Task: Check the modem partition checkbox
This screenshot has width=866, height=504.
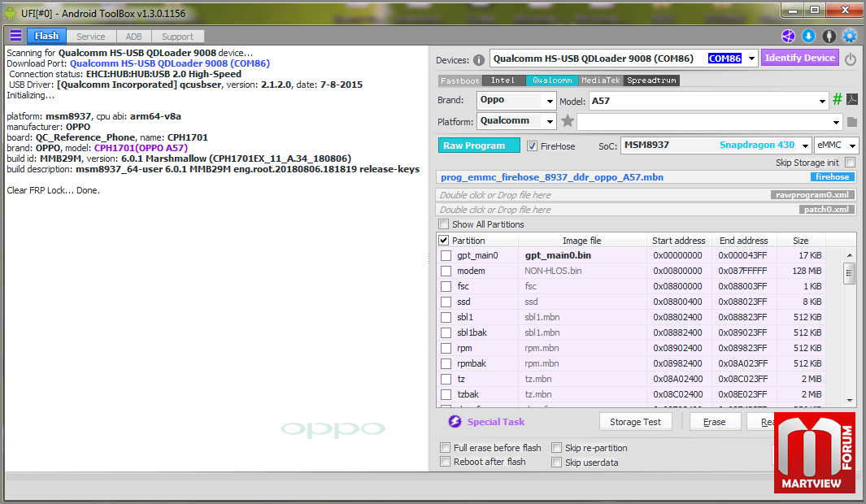Action: 446,271
